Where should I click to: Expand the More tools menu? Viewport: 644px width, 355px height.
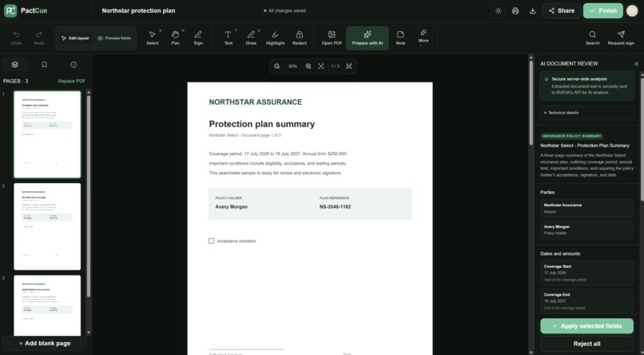pos(423,38)
